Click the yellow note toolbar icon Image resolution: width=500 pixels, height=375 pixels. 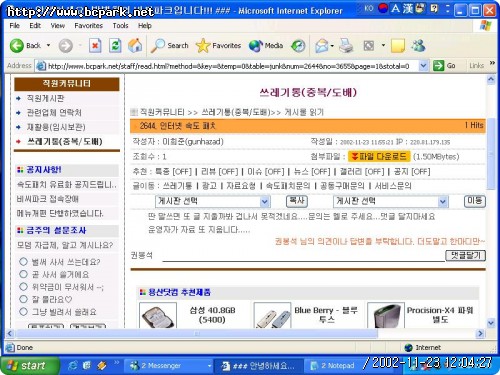(x=398, y=46)
